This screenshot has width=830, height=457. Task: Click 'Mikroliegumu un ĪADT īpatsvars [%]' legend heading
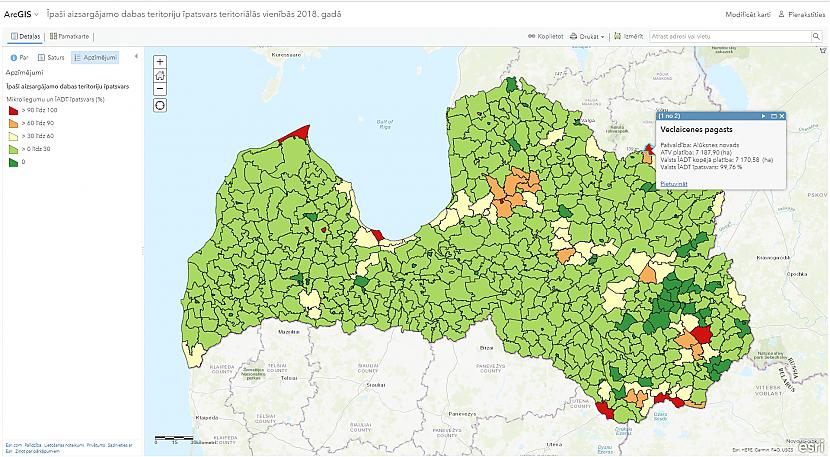pyautogui.click(x=55, y=99)
